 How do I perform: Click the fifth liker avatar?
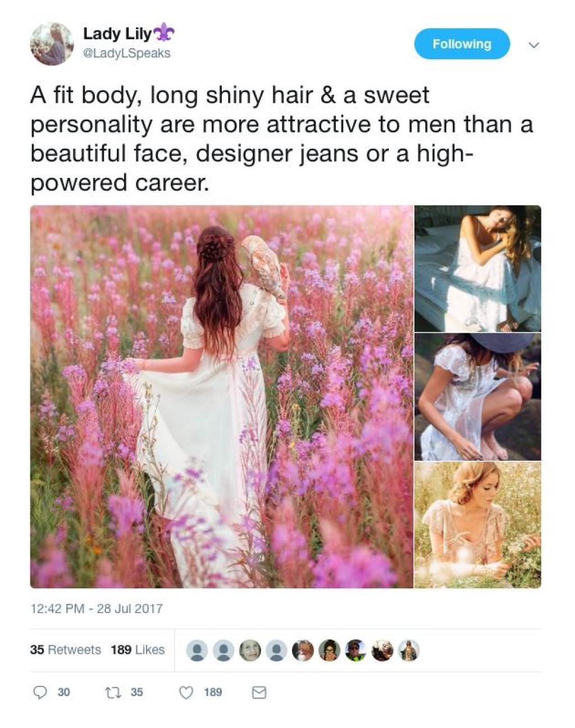(303, 650)
